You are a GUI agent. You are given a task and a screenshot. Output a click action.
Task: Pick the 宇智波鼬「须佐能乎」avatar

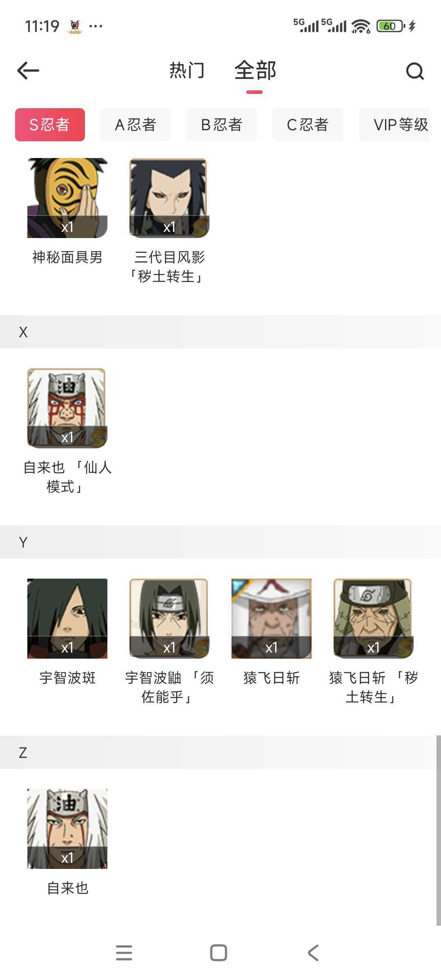[x=169, y=619]
